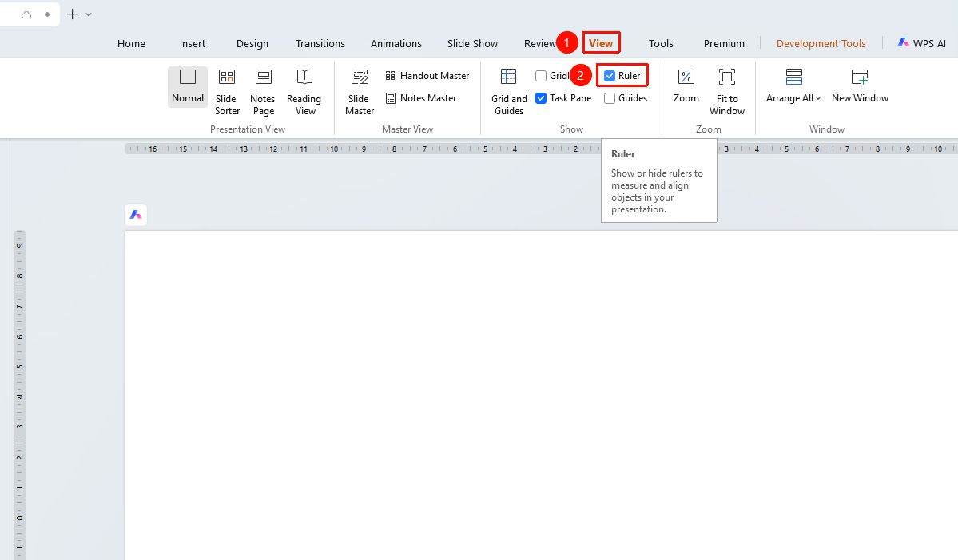Open the Zoom dialog
958x560 pixels.
point(686,86)
